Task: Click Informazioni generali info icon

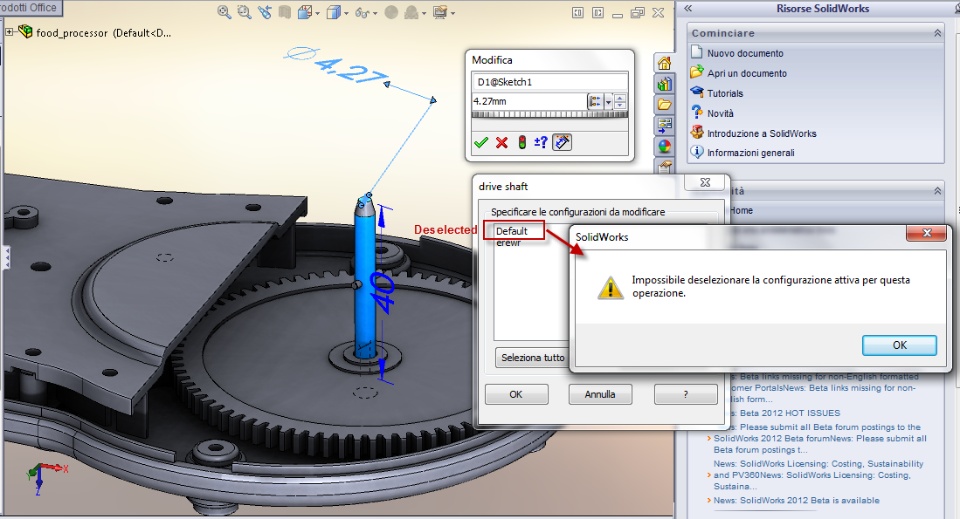Action: point(697,152)
